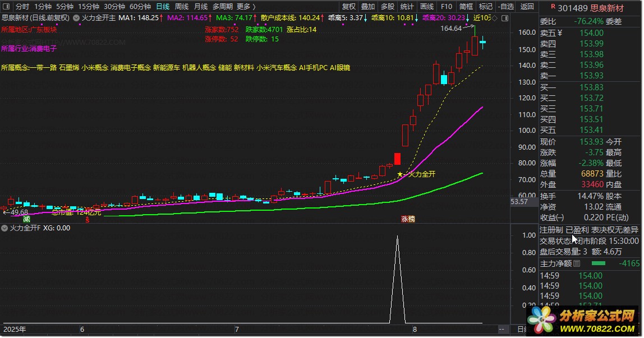Click the 卖一 price 153.93
Screen dimensions: 644x338
(x=591, y=76)
